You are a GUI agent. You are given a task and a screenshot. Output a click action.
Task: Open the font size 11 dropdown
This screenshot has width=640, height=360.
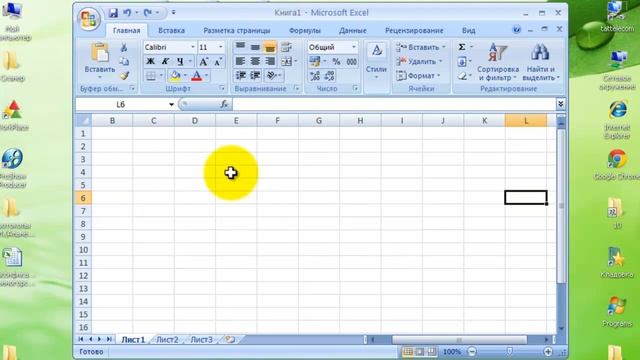point(220,47)
